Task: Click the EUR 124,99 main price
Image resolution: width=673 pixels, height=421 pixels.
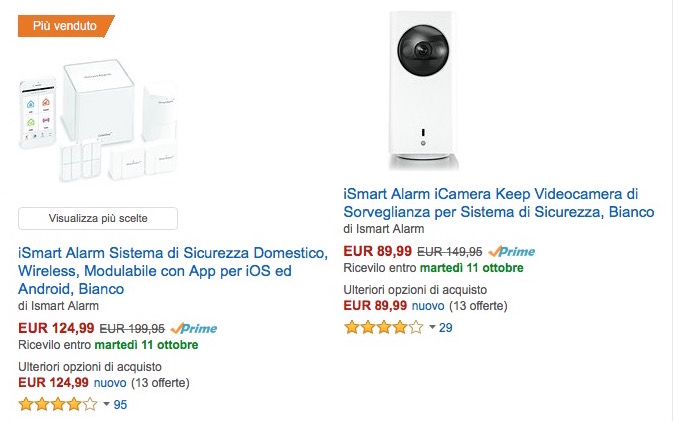Action: (57, 328)
